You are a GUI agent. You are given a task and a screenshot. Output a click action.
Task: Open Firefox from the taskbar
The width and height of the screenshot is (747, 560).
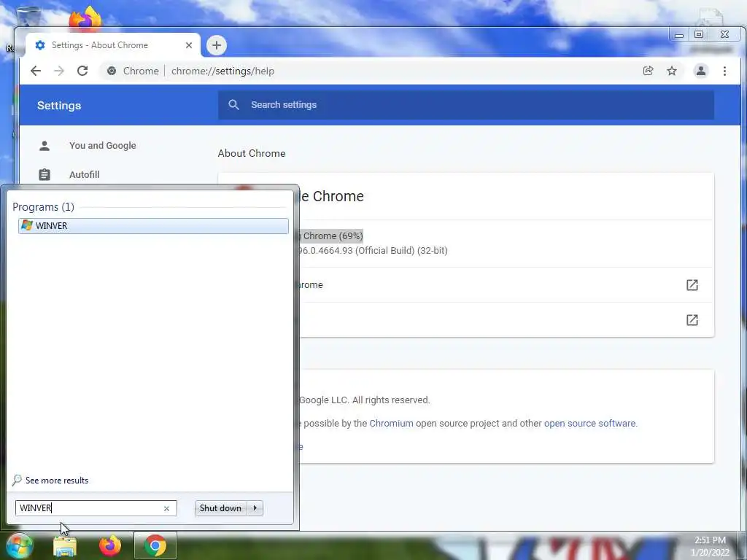pos(110,545)
